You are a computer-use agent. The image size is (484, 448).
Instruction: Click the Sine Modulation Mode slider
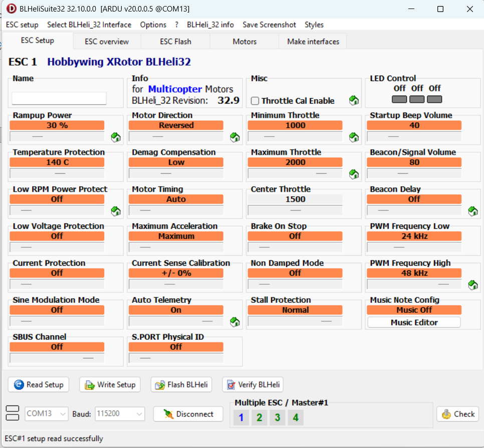(57, 321)
